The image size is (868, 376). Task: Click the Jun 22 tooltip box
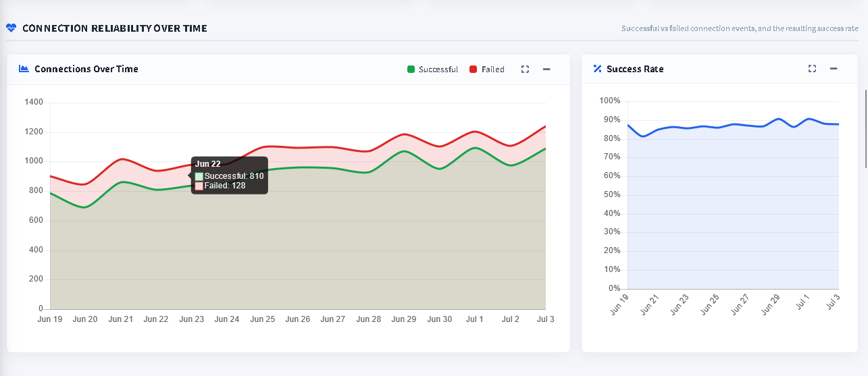pyautogui.click(x=230, y=176)
